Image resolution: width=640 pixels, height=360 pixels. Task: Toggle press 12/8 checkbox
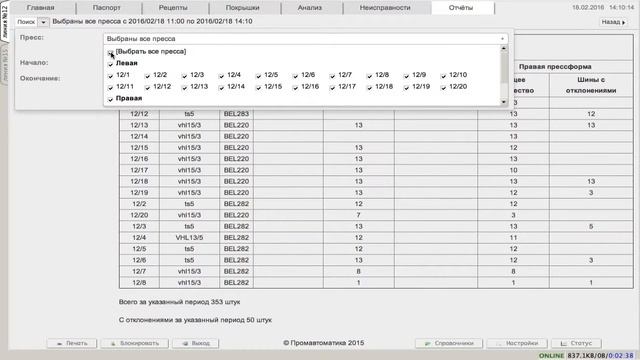369,76
